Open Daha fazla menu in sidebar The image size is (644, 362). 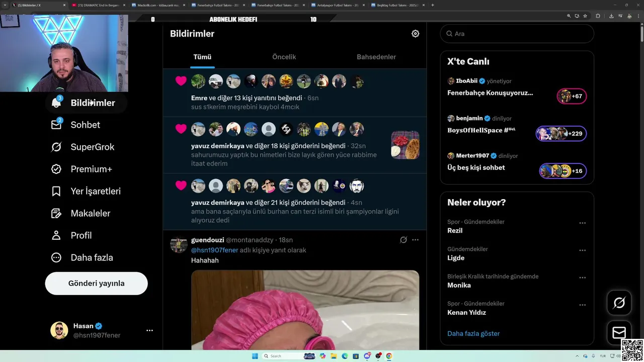82,257
